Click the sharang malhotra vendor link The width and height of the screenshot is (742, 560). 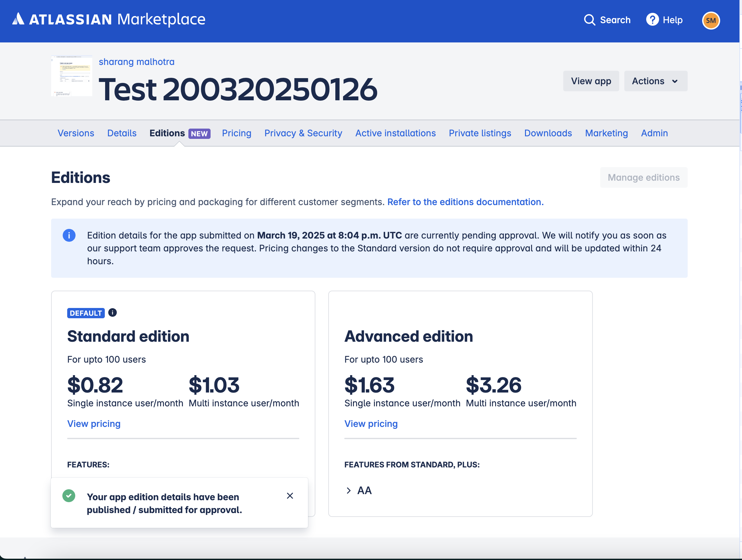click(137, 62)
